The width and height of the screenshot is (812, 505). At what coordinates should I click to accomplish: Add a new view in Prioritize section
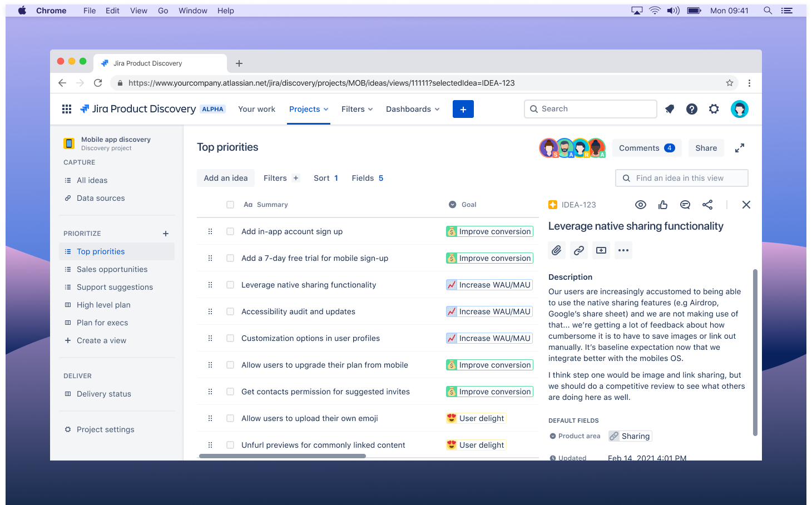166,234
